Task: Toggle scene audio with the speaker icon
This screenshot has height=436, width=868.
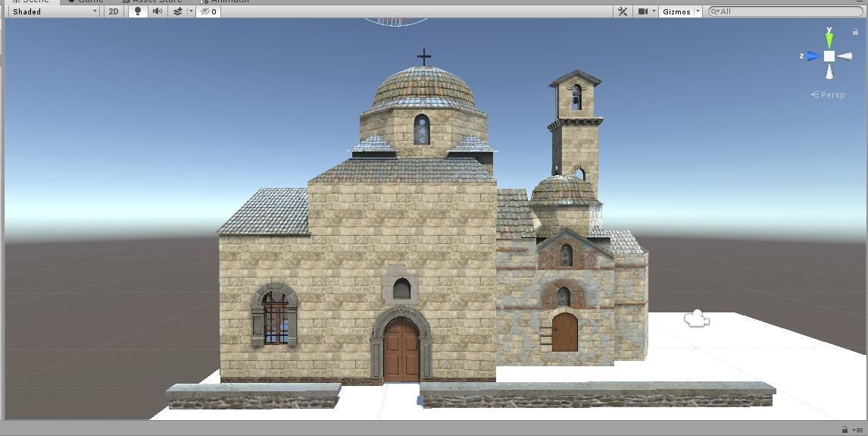Action: 158,11
